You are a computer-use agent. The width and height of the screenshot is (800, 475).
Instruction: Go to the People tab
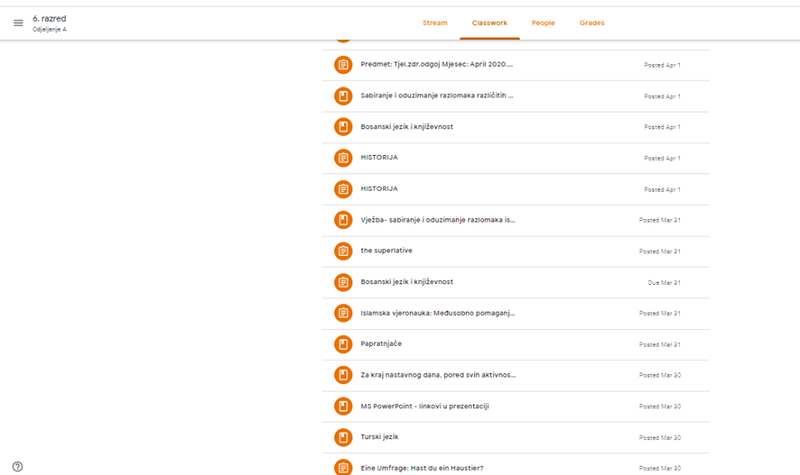point(543,22)
